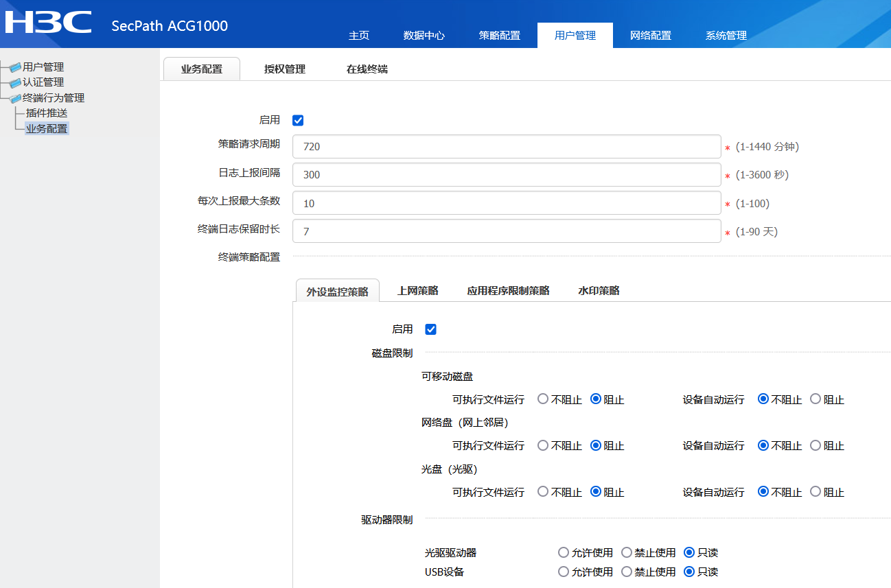Click the 认证管理 folder icon in sidebar
Image resolution: width=891 pixels, height=588 pixels.
tap(15, 83)
